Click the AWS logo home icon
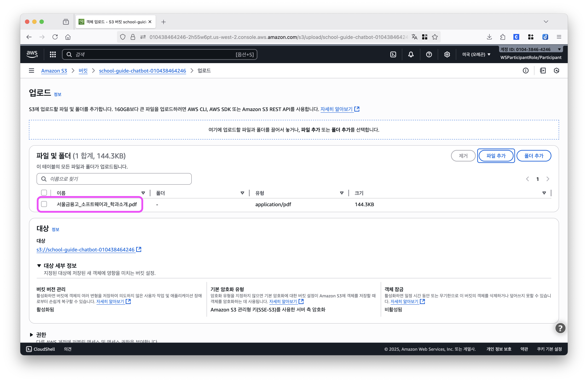The image size is (588, 382). click(x=32, y=54)
